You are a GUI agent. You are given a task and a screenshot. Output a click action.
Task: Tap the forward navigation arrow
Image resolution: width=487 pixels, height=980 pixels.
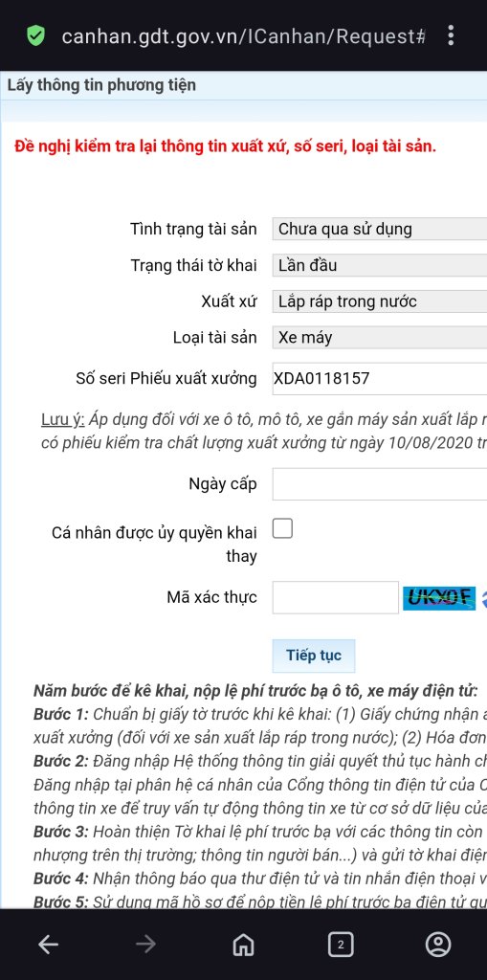pos(145,944)
